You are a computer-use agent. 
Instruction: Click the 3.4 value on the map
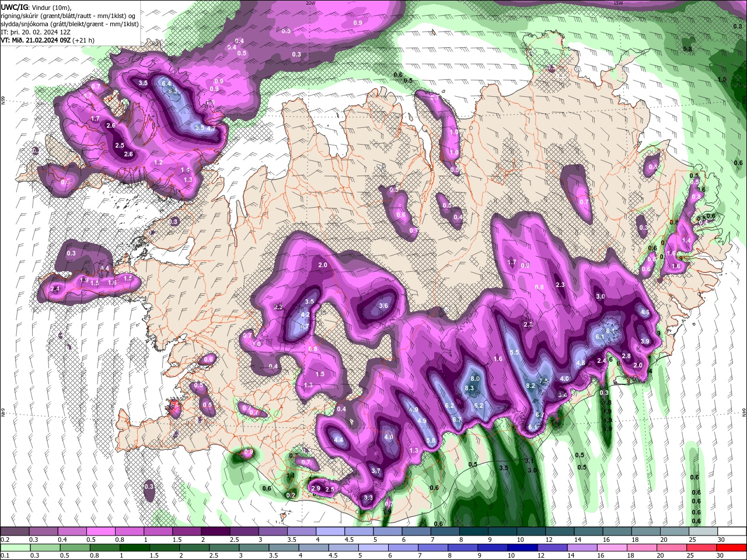pyautogui.click(x=563, y=395)
